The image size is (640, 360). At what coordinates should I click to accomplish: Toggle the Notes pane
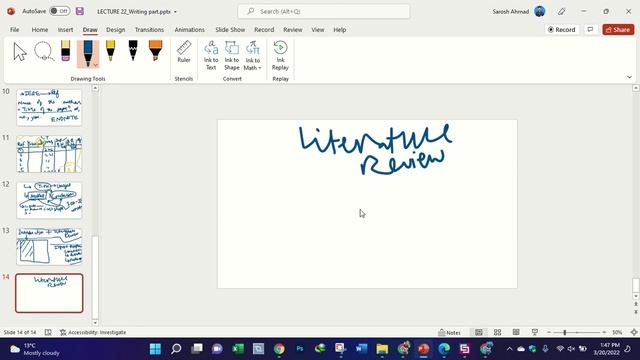coord(449,332)
